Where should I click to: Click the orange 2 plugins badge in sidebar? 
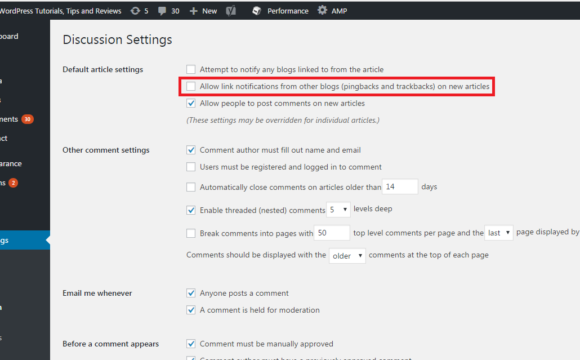coord(13,183)
